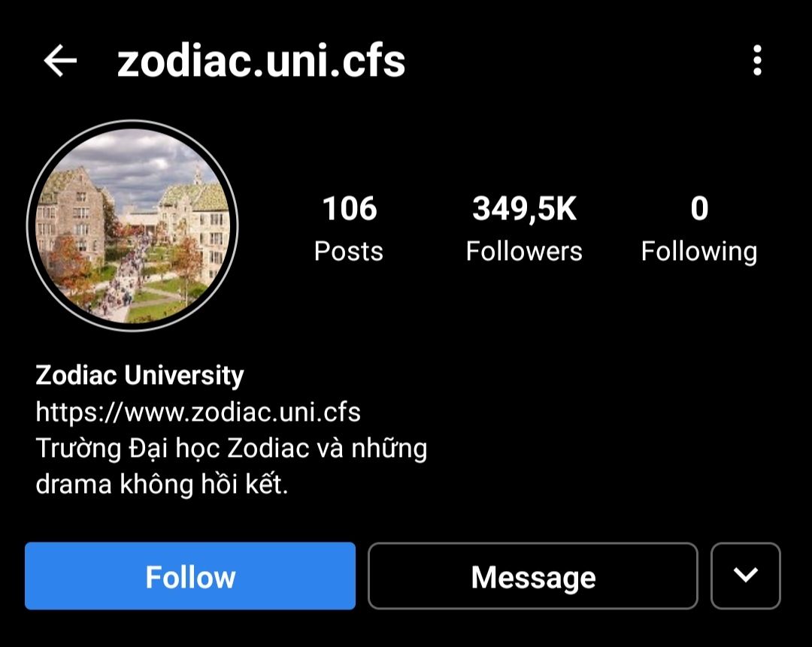The width and height of the screenshot is (812, 647).
Task: Tap the circular campus profile picture
Action: point(132,225)
